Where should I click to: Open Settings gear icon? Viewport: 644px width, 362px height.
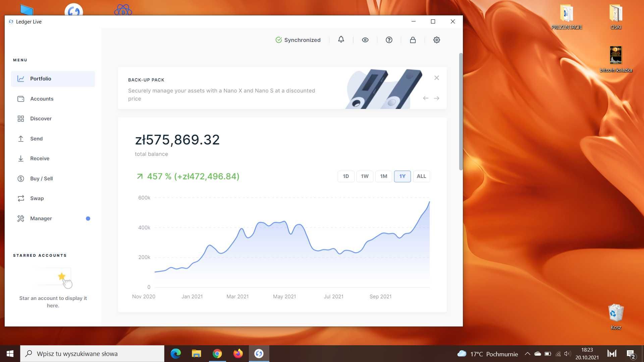437,40
